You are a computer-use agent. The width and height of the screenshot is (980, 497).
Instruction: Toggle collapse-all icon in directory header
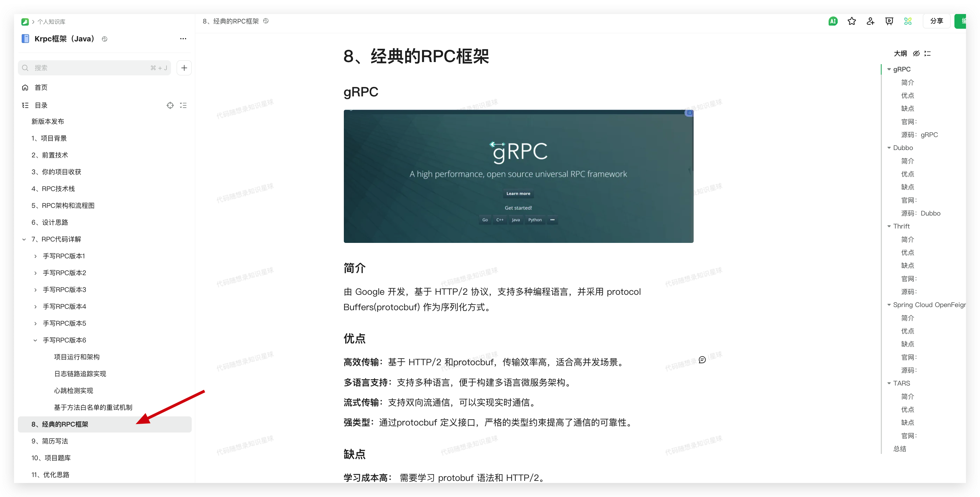(183, 105)
